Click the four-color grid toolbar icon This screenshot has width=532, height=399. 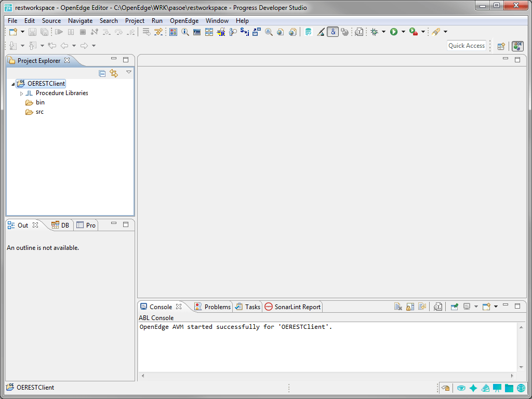click(x=174, y=32)
